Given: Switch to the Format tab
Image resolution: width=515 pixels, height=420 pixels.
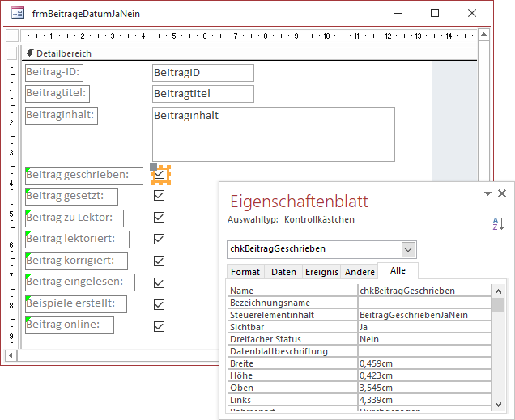Looking at the screenshot, I should pos(245,272).
